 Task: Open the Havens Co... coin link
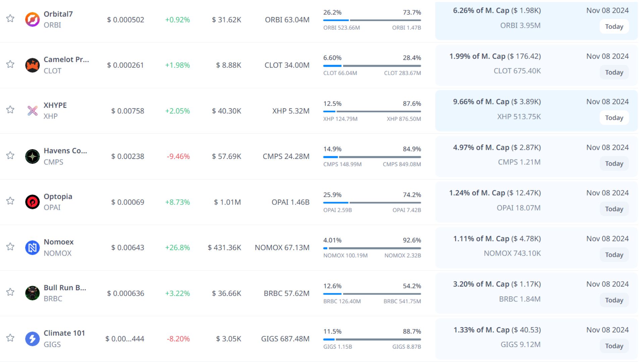65,151
